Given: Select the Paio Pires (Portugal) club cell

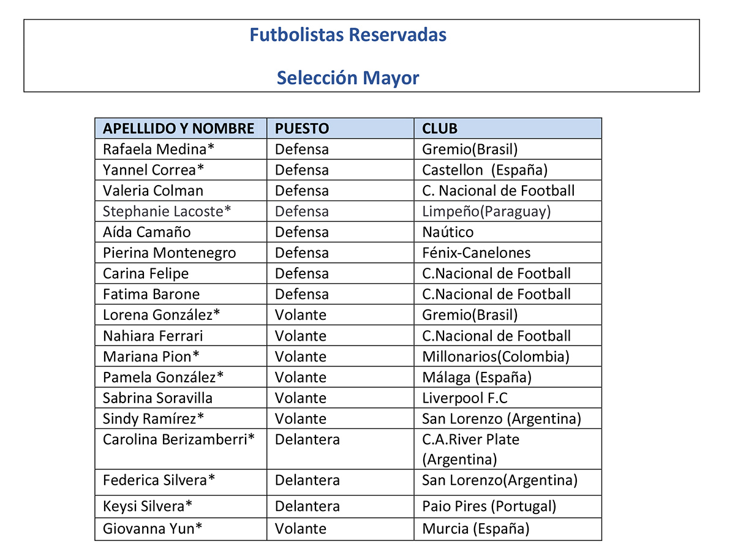Looking at the screenshot, I should pos(508,507).
